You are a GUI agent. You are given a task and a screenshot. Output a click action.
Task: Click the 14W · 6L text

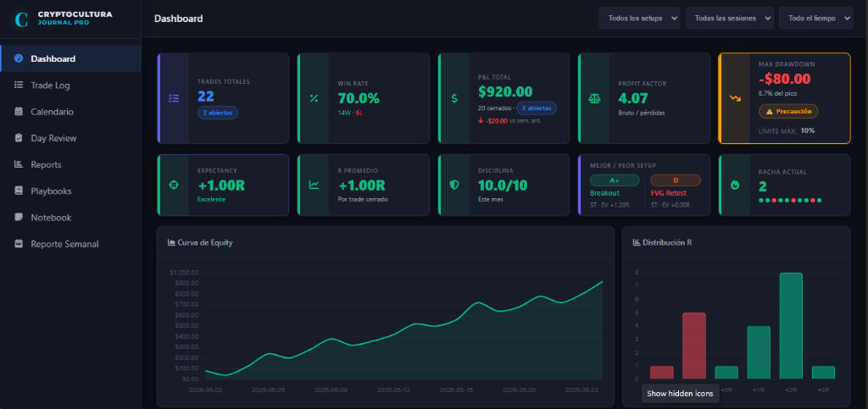click(x=350, y=113)
